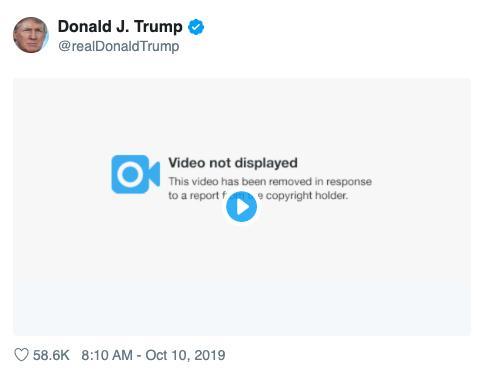Open the Donald J. Trump display name

click(120, 27)
